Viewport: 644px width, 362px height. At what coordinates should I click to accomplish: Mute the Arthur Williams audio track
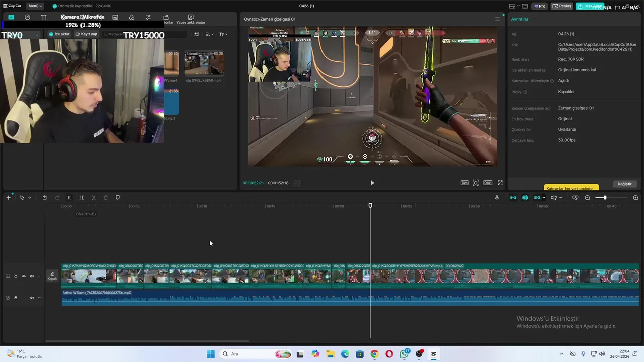[32, 298]
